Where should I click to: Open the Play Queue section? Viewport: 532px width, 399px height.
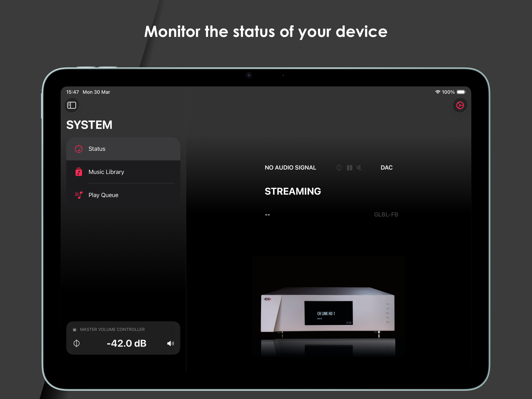click(x=123, y=195)
